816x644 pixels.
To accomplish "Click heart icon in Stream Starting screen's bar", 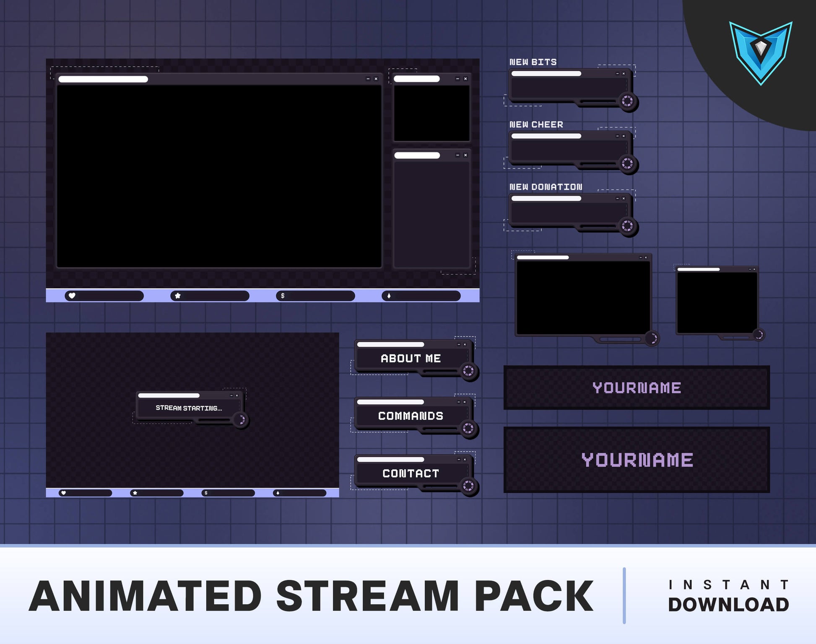I will 63,493.
